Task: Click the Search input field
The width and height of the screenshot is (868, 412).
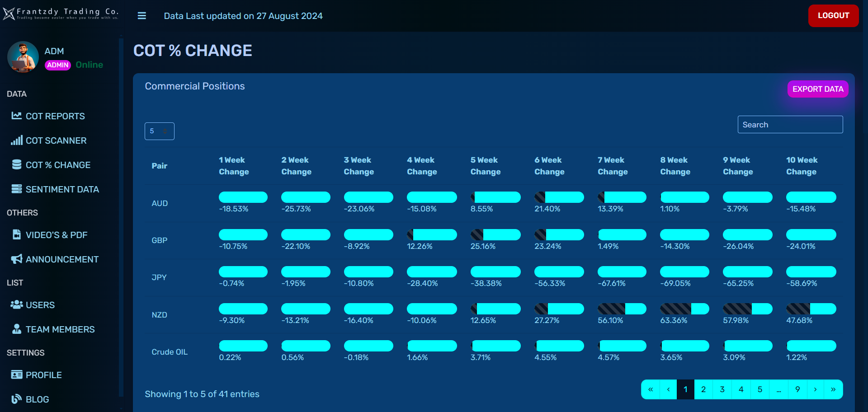Action: pyautogui.click(x=790, y=125)
